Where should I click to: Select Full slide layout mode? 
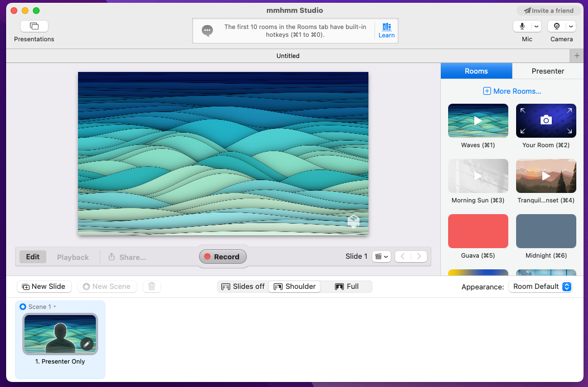(x=347, y=287)
